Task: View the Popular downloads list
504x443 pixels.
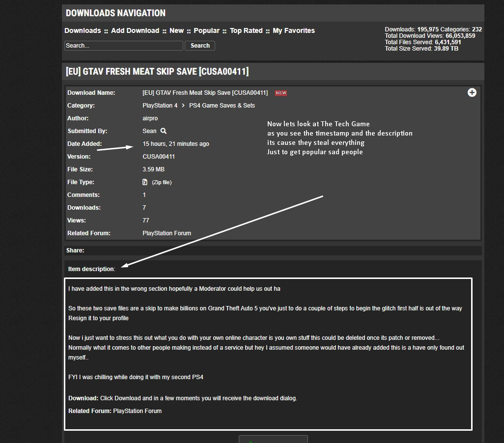Action: point(206,30)
